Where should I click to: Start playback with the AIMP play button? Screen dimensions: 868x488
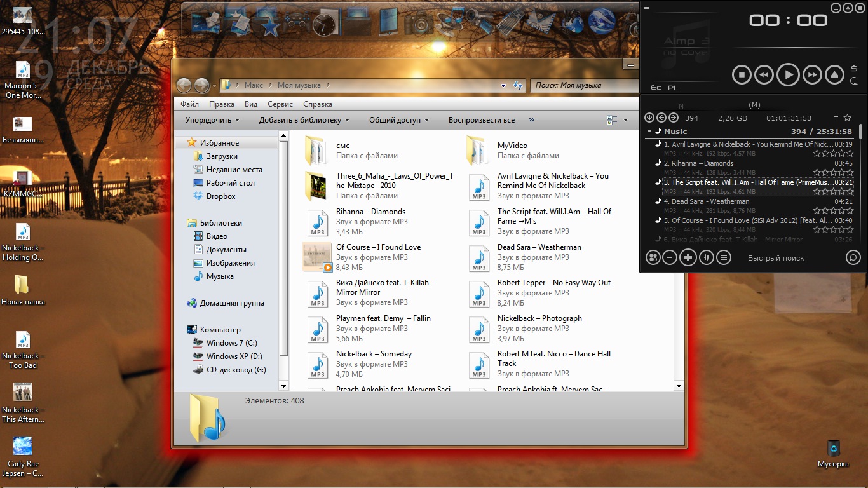pyautogui.click(x=788, y=75)
